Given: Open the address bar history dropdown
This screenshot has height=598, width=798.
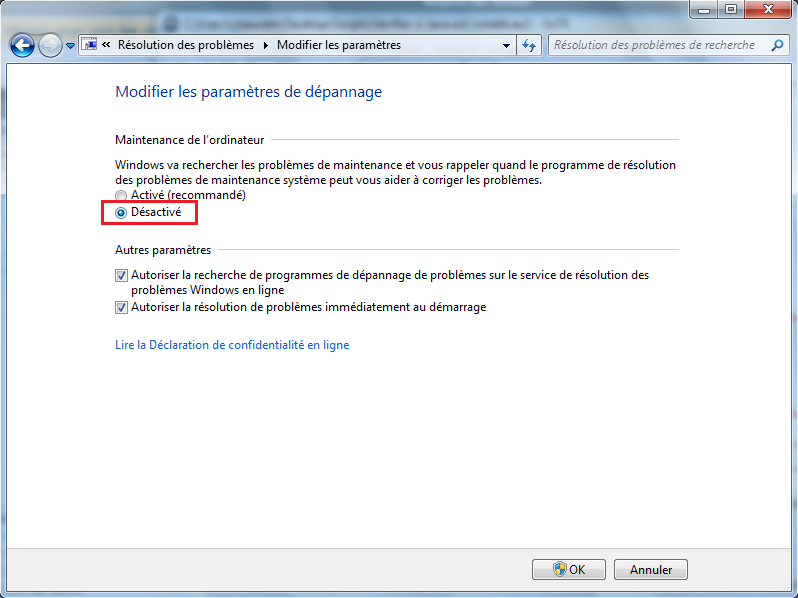Looking at the screenshot, I should coord(506,45).
